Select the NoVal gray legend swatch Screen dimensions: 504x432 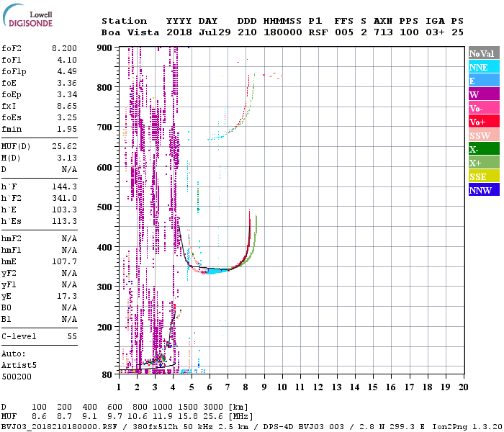[484, 53]
